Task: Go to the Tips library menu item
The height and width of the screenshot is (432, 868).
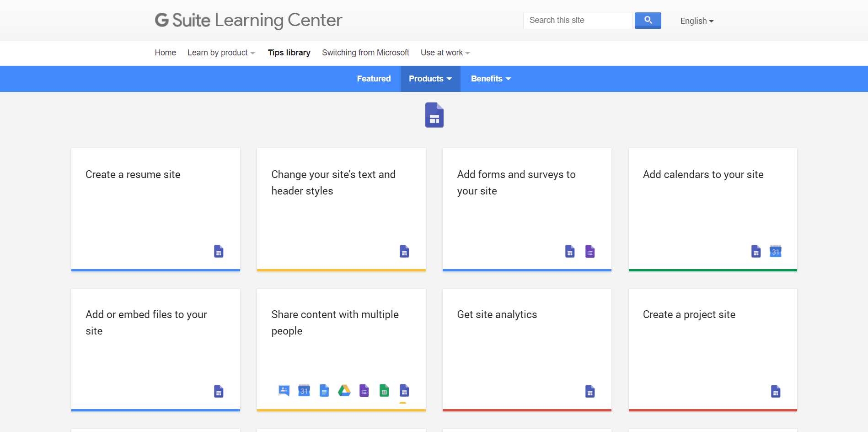Action: tap(289, 53)
